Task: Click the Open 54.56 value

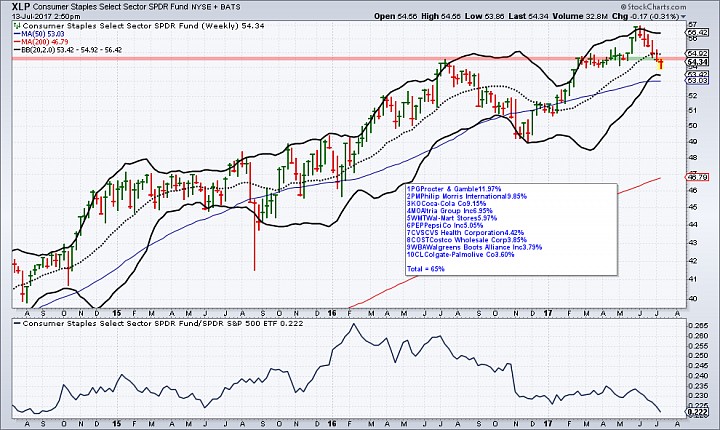Action: click(395, 16)
